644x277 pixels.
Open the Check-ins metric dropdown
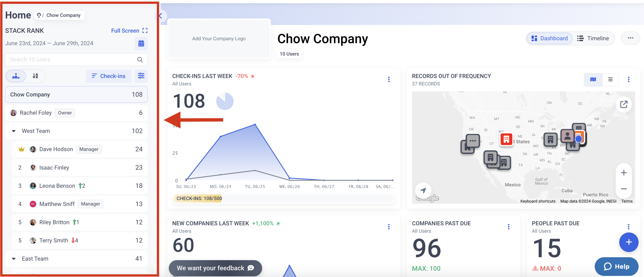click(x=108, y=76)
